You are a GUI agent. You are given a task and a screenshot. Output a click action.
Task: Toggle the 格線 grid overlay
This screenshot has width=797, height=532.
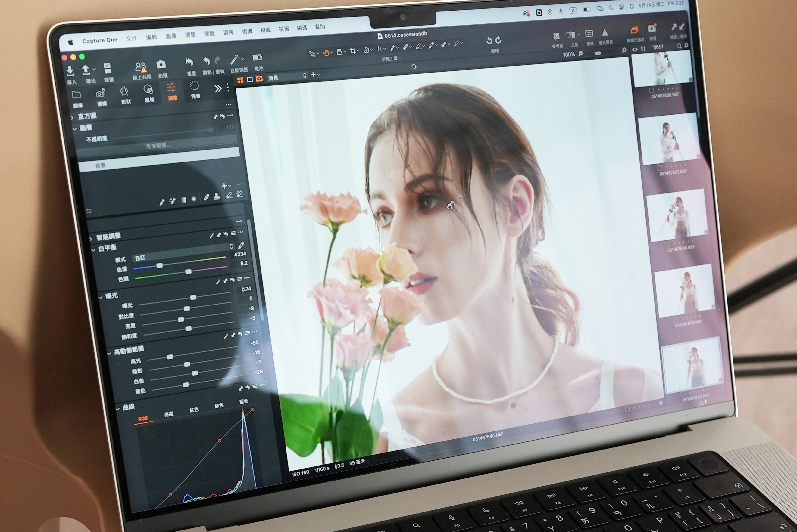(x=589, y=34)
